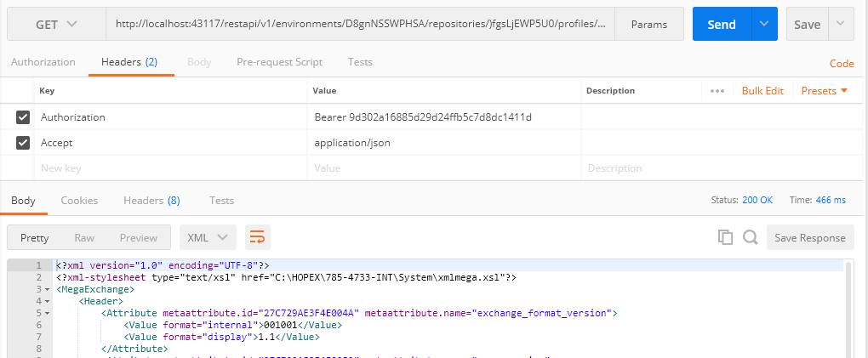This screenshot has width=868, height=358.
Task: Uncheck the Authorization header checkbox
Action: (23, 117)
